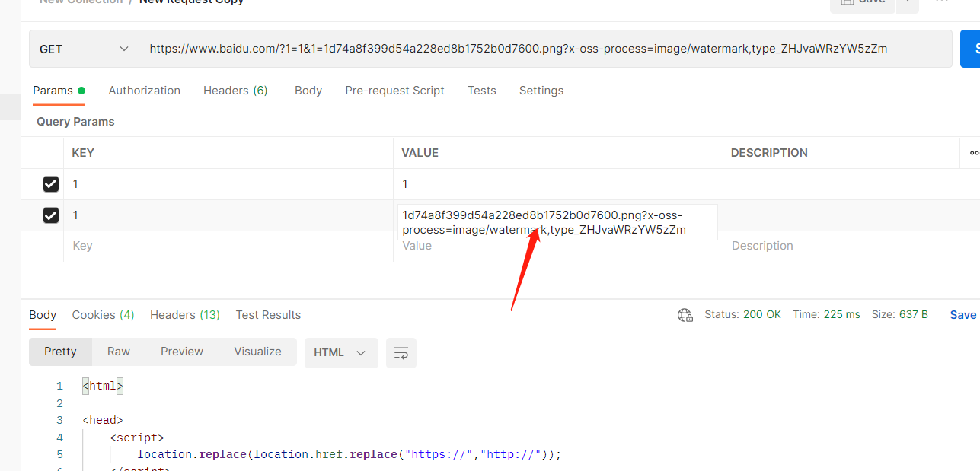Select the response Body tab
Screen dimensions: 980x471
[x=43, y=315]
